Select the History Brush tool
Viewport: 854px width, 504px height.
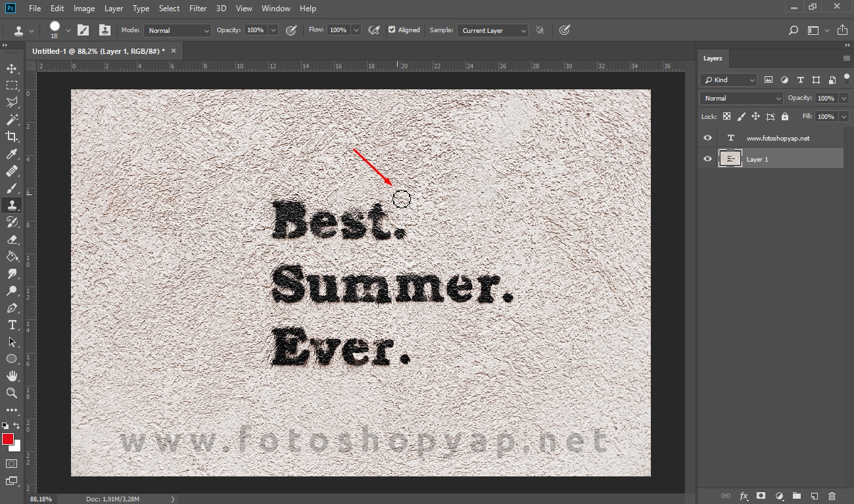click(x=12, y=222)
